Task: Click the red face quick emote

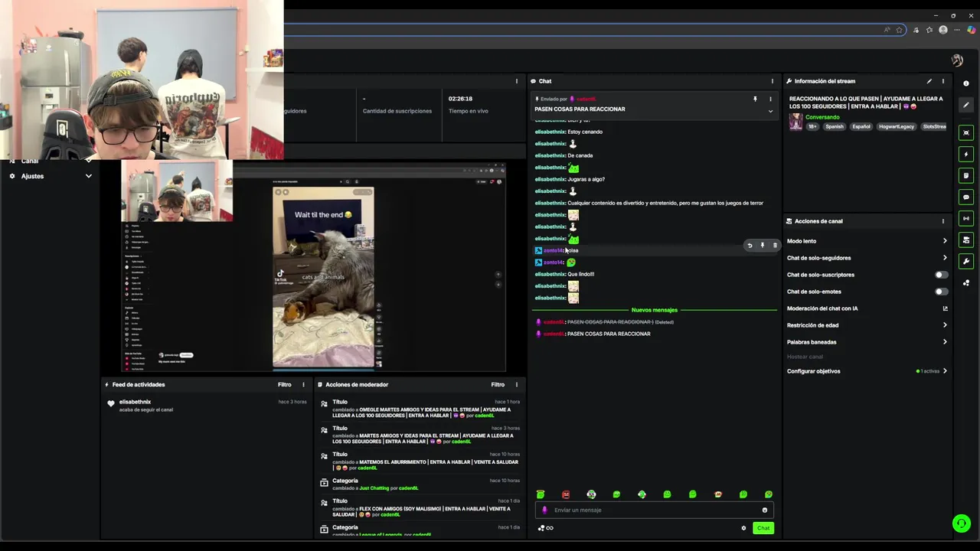Action: coord(566,494)
